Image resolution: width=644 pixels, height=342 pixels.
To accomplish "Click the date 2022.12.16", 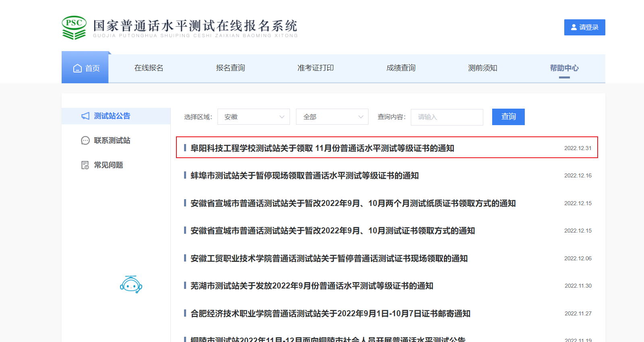I will (x=578, y=175).
